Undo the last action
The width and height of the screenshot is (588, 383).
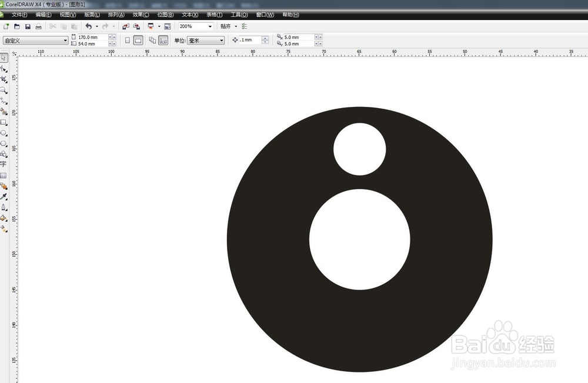coord(89,26)
